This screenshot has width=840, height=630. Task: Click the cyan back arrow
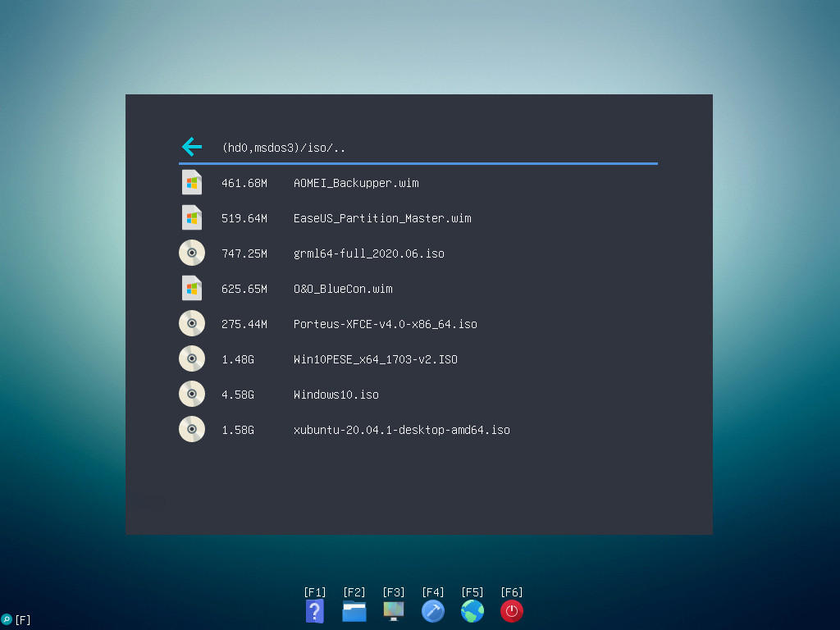pos(191,148)
